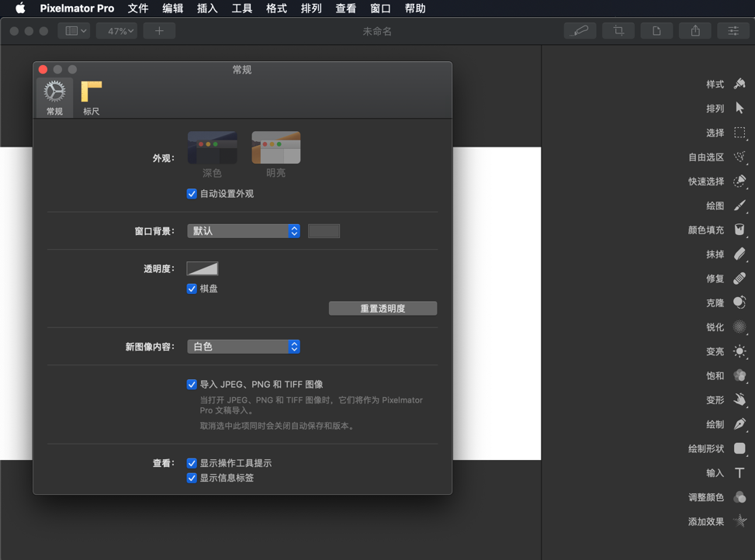
Task: Toggle 导入 JPEG、PNG 和 TIFF 图像 checkbox
Action: 192,385
